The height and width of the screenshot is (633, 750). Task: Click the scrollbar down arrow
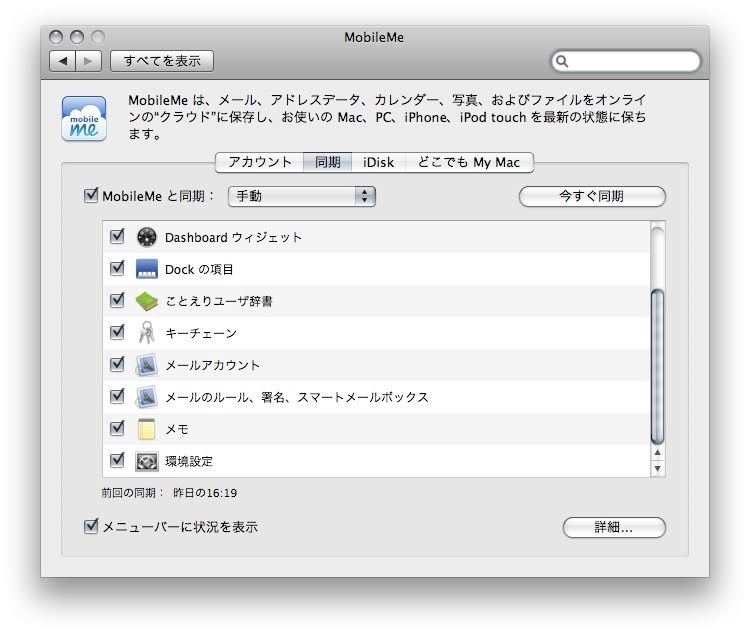(658, 468)
